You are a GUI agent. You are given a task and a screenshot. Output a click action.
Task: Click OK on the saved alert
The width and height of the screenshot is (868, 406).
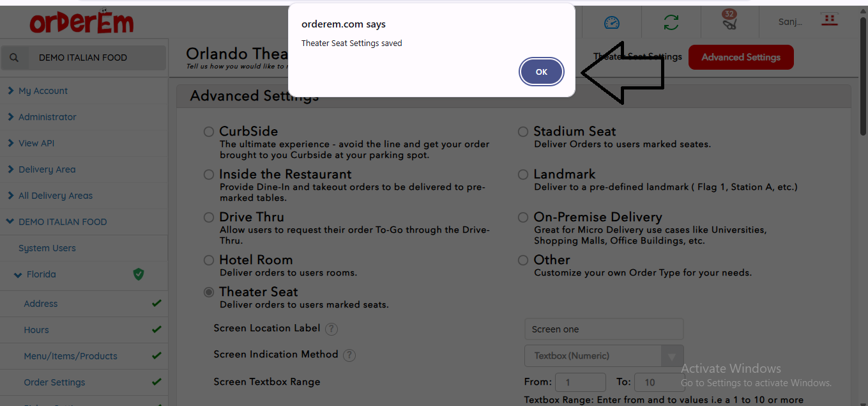click(542, 72)
